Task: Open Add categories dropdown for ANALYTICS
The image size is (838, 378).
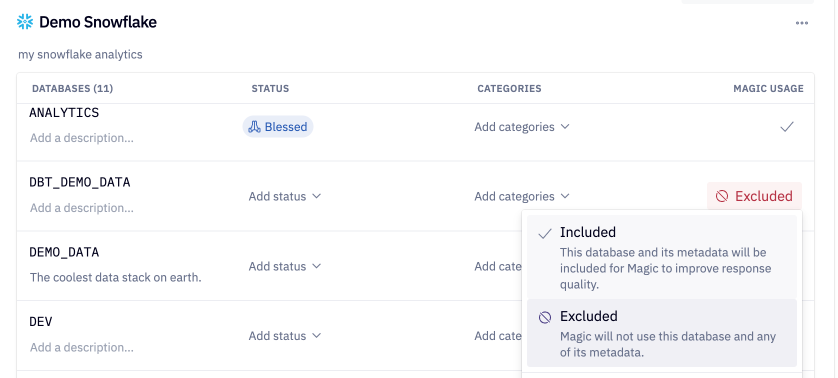Action: pyautogui.click(x=522, y=127)
